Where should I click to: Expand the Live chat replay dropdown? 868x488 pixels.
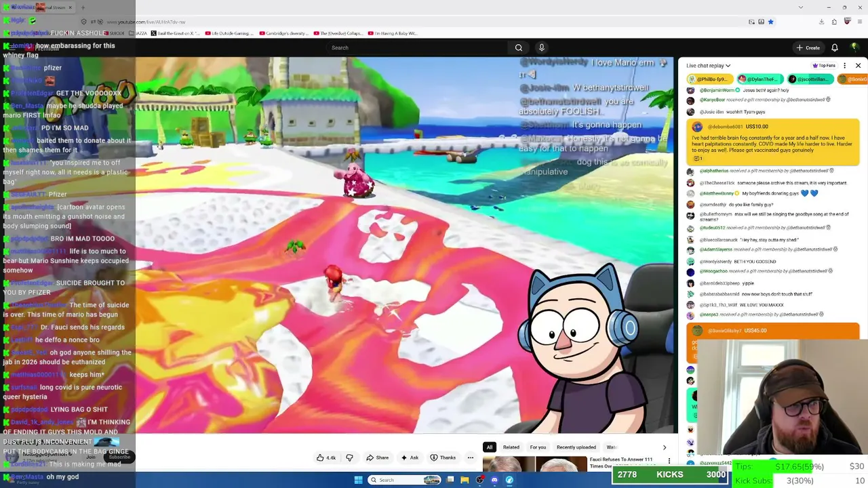[709, 66]
